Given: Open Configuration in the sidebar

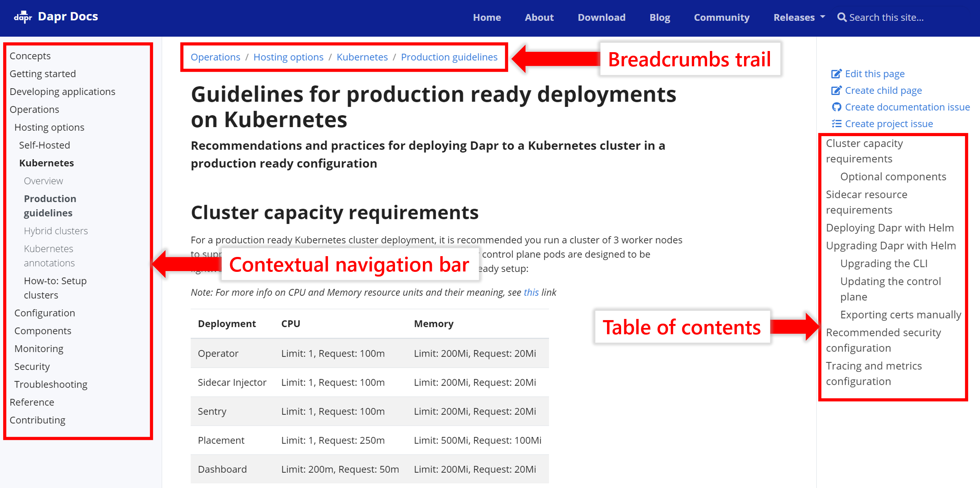Looking at the screenshot, I should [x=44, y=313].
